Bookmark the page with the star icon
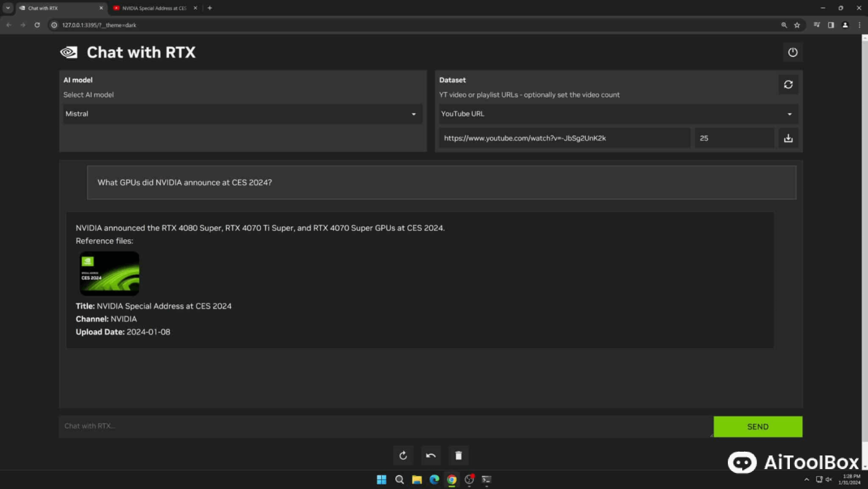Viewport: 868px width, 489px height. click(796, 25)
